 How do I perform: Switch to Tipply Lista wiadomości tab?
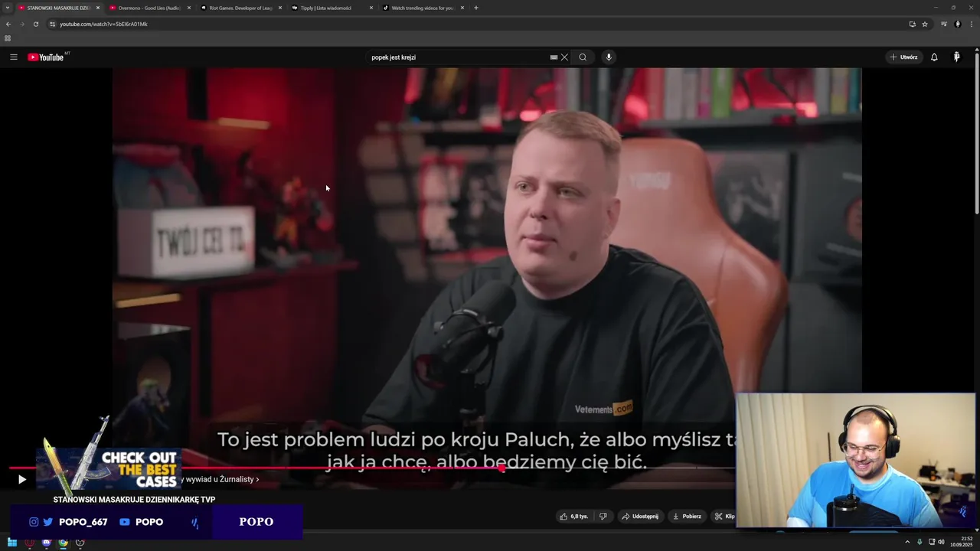[326, 8]
